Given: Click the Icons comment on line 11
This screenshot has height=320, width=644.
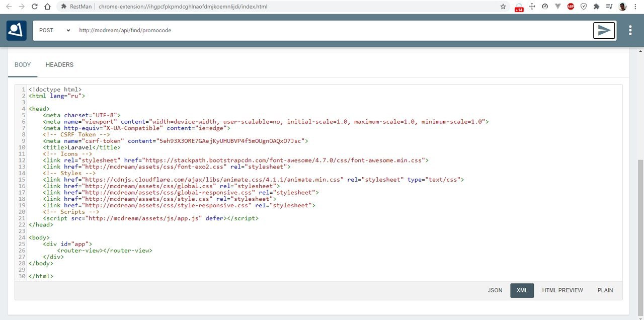Looking at the screenshot, I should [67, 154].
